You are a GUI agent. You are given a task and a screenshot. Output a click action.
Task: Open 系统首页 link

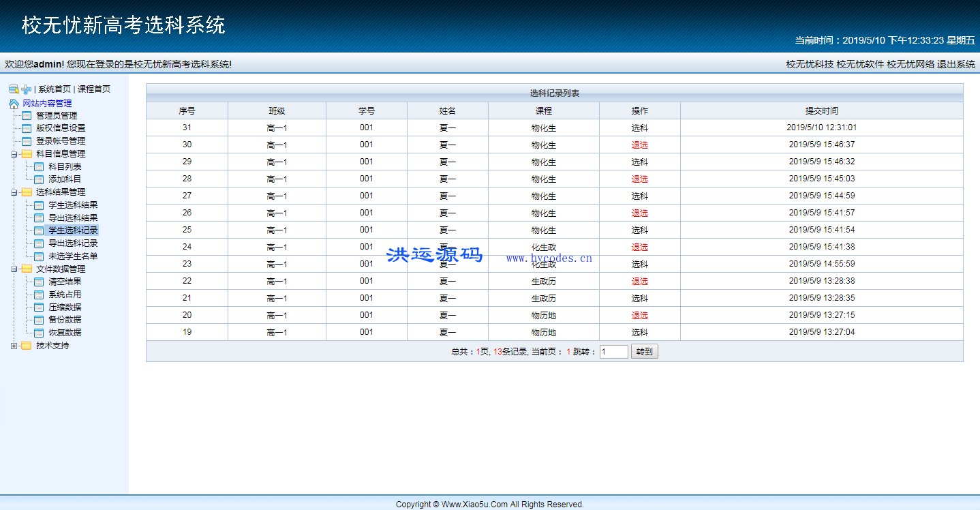pos(55,89)
